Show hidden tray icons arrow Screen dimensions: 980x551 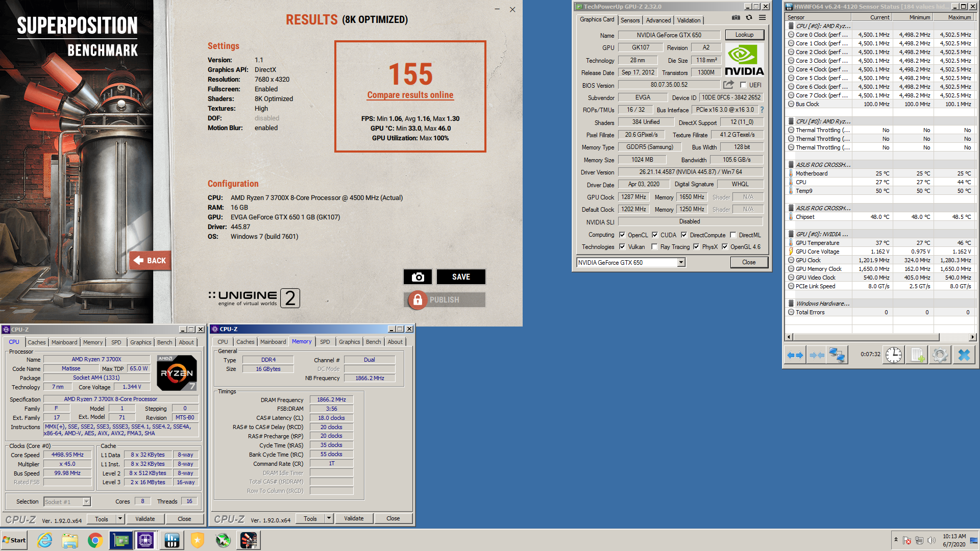pos(896,540)
